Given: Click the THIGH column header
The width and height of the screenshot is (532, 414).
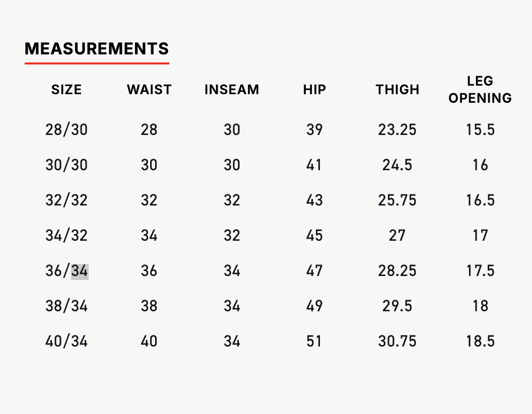Looking at the screenshot, I should [x=397, y=90].
